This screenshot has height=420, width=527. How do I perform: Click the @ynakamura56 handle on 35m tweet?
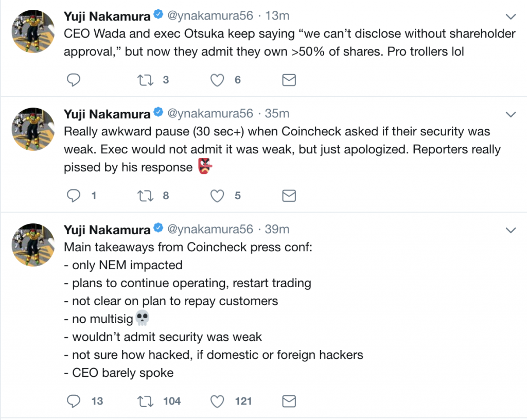pos(210,114)
